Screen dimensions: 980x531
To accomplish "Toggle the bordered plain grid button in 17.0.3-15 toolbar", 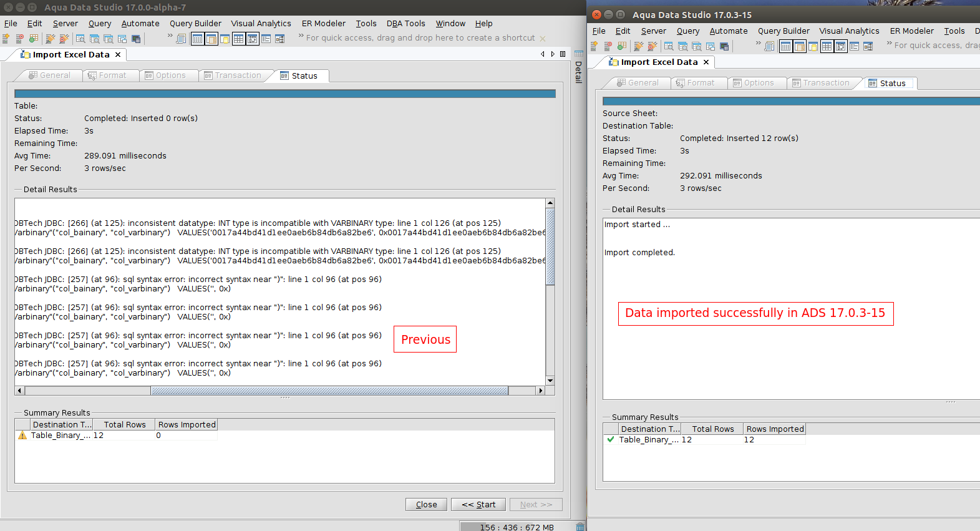I will tap(827, 46).
